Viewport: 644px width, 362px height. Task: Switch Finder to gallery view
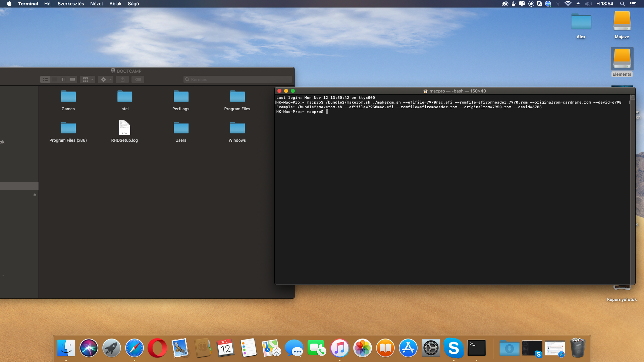72,79
